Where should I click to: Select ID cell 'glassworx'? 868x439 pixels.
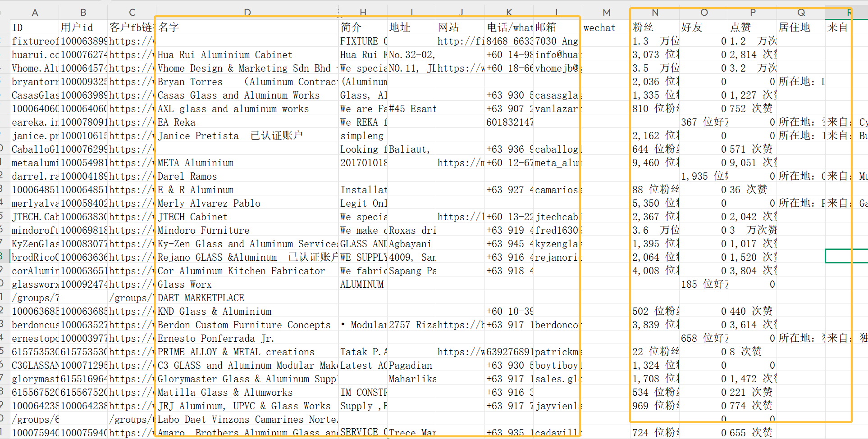click(35, 284)
